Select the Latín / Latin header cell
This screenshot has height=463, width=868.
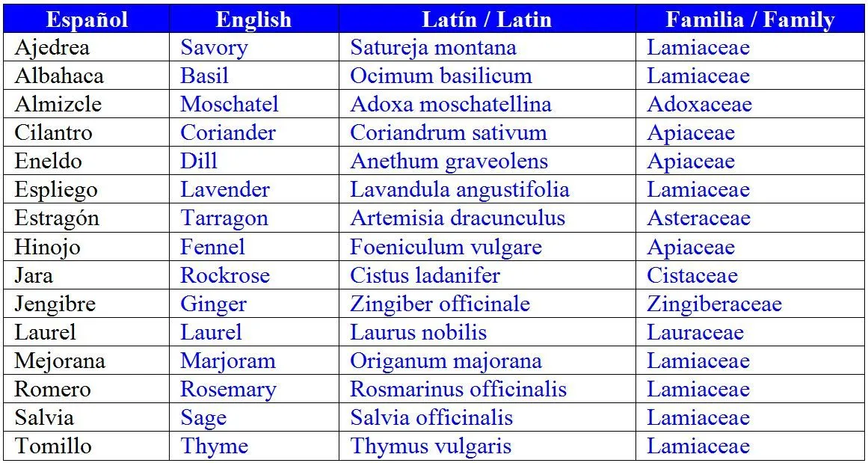click(487, 19)
